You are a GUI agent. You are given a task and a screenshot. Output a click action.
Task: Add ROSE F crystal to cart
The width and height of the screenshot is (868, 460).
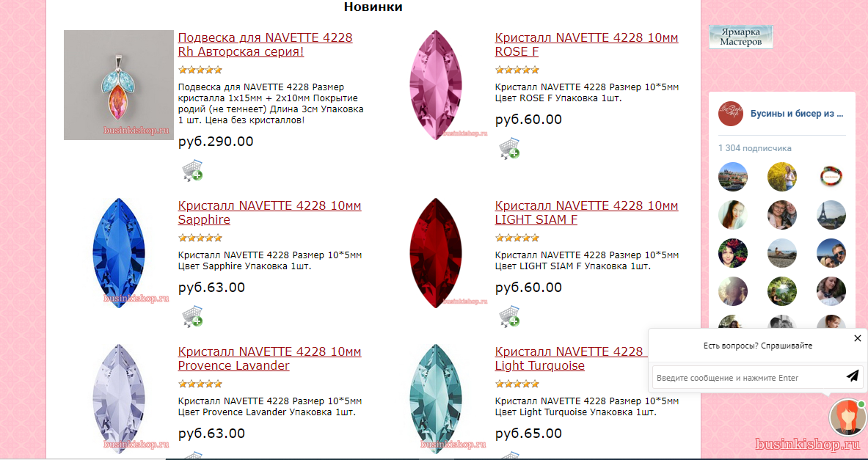[508, 147]
